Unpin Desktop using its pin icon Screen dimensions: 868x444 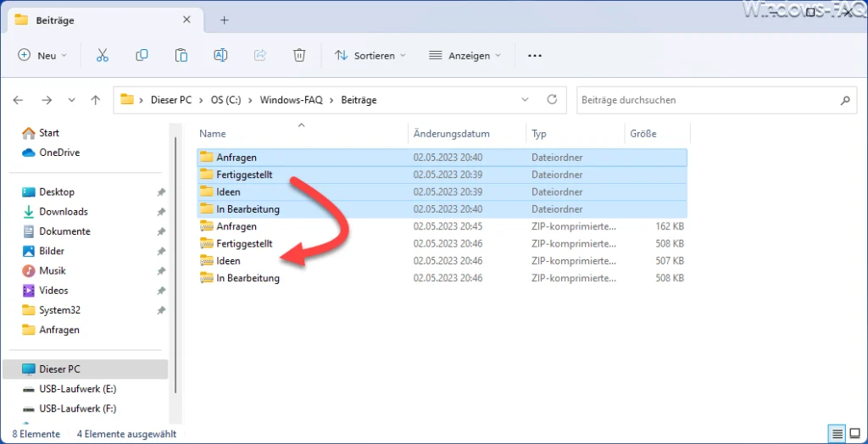click(x=161, y=192)
